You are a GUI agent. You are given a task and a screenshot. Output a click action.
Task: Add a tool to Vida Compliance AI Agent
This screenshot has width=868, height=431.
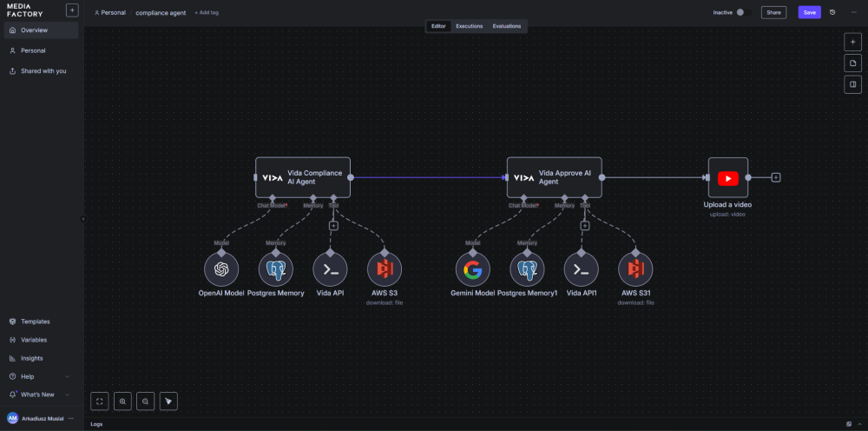[x=333, y=225]
